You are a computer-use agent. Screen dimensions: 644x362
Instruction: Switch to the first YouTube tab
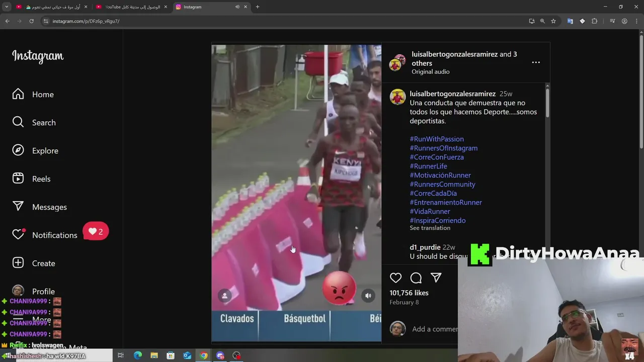52,7
